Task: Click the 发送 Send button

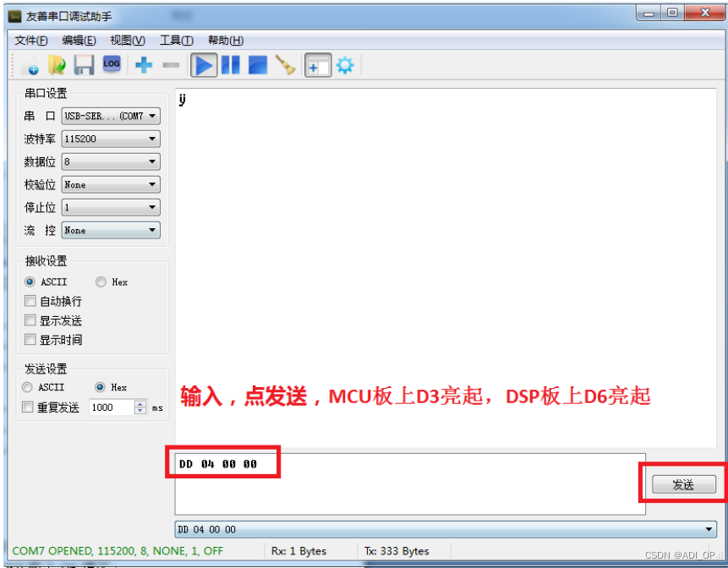Action: point(683,484)
